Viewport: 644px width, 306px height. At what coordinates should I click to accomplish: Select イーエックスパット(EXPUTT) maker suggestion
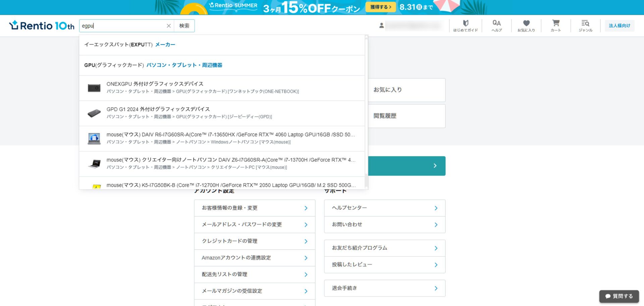[x=222, y=45]
